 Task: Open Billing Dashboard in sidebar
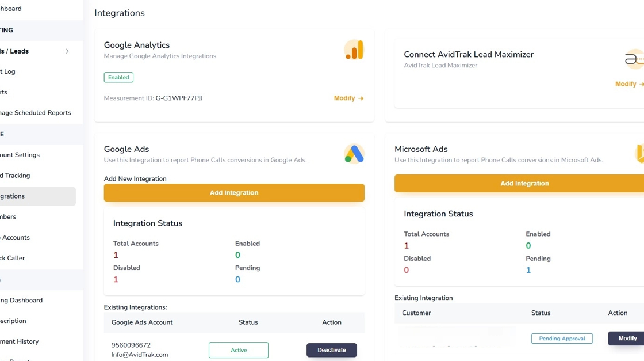point(21,300)
